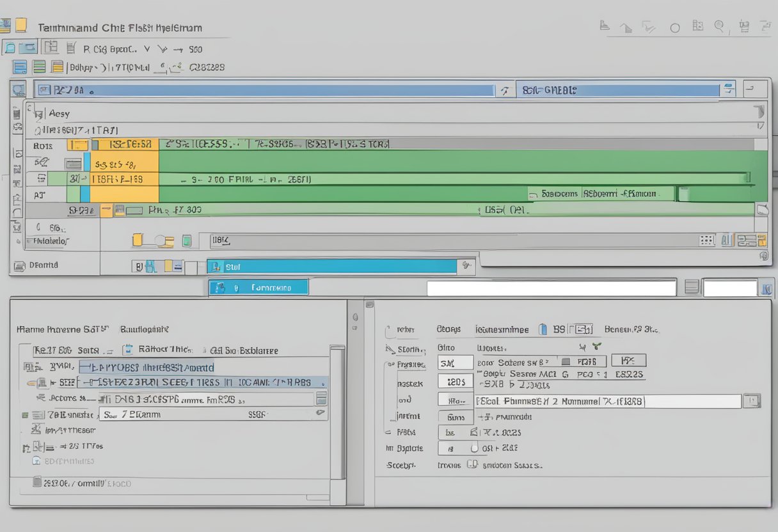Click the green list icon in third toolbar row
Screen dimensions: 778x532
pyautogui.click(x=39, y=66)
